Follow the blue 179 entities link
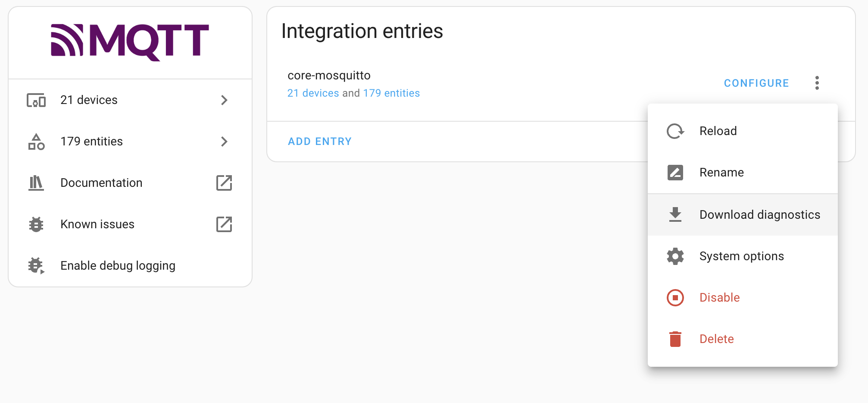The width and height of the screenshot is (868, 403). point(391,93)
